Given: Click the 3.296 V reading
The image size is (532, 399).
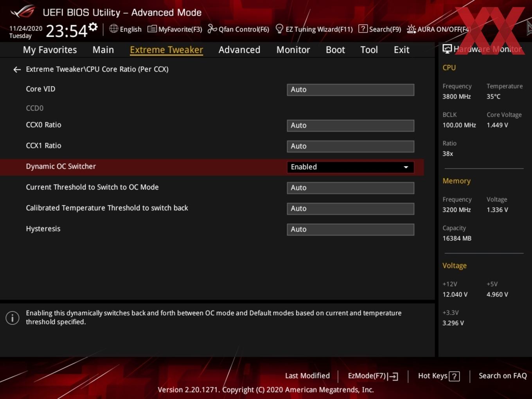Looking at the screenshot, I should click(x=453, y=323).
